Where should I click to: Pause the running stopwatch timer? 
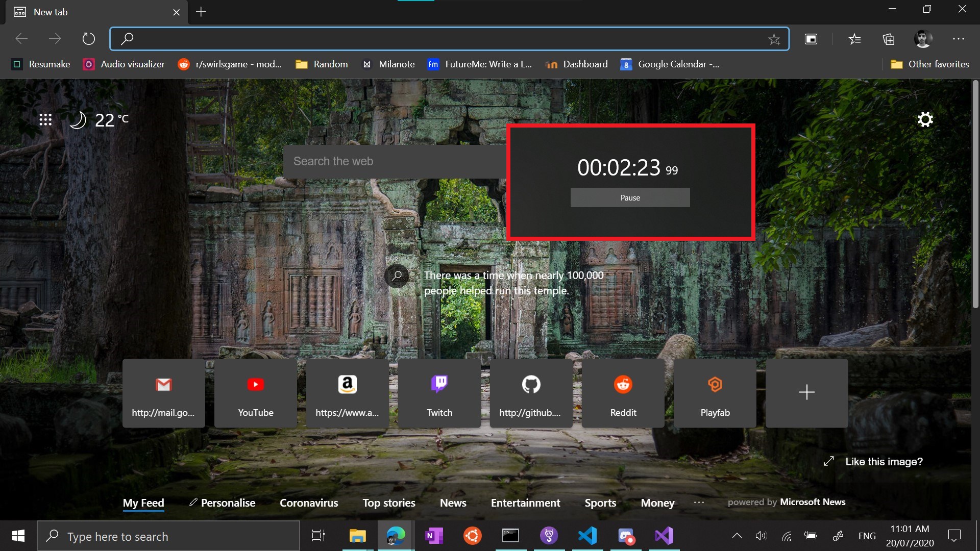(x=630, y=197)
